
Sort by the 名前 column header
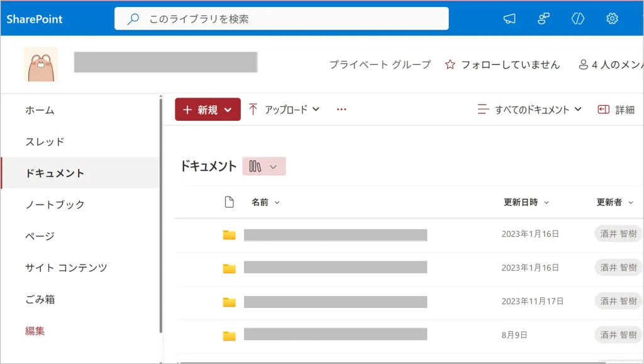coord(260,202)
